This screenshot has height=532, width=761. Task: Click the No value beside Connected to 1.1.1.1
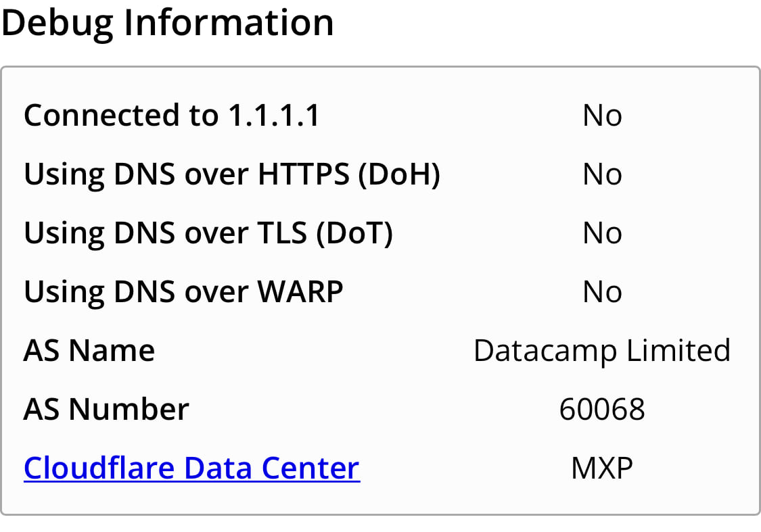pos(602,116)
